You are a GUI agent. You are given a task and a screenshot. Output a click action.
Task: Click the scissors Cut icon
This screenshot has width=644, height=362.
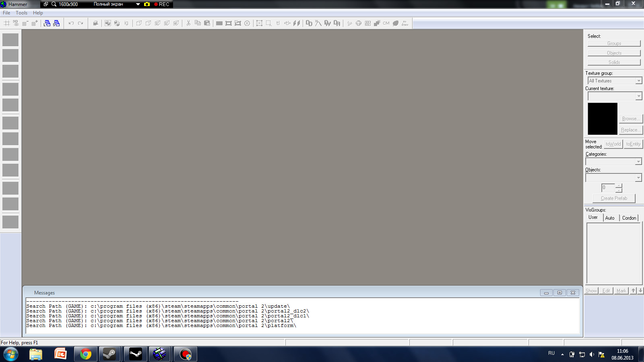click(x=188, y=23)
